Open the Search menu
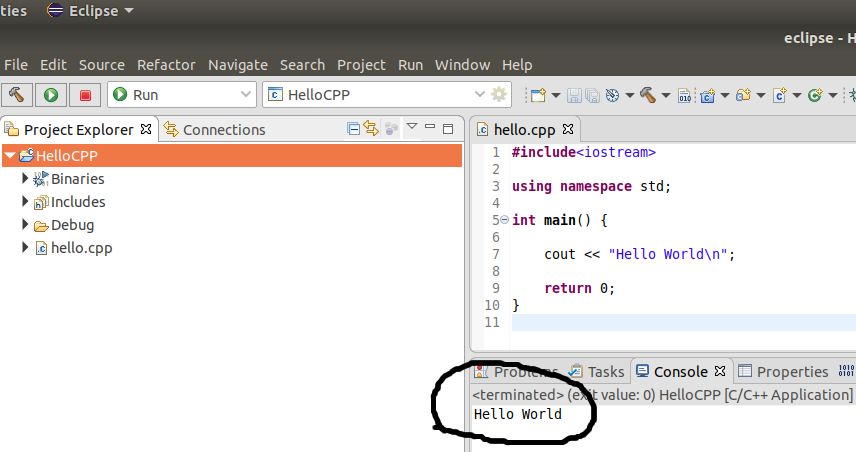This screenshot has height=452, width=856. click(302, 65)
